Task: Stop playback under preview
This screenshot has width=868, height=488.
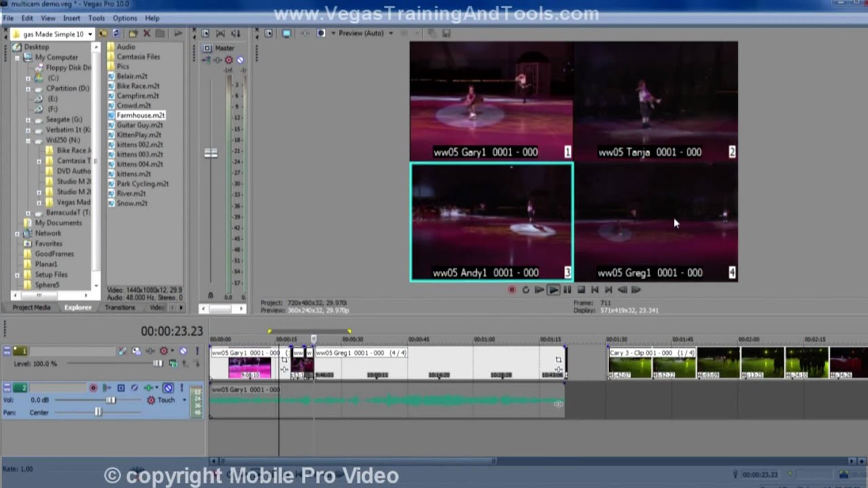Action: coord(581,289)
